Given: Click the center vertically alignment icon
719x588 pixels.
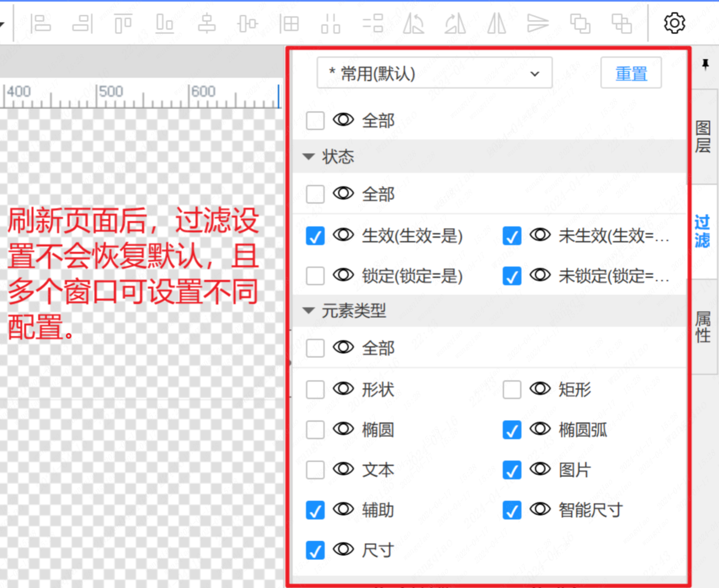Looking at the screenshot, I should (x=248, y=24).
